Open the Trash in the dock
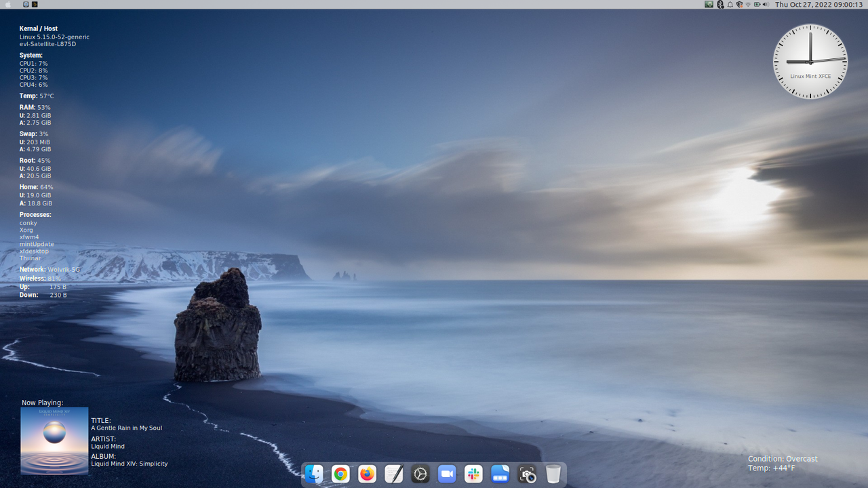The image size is (868, 488). coord(553,474)
